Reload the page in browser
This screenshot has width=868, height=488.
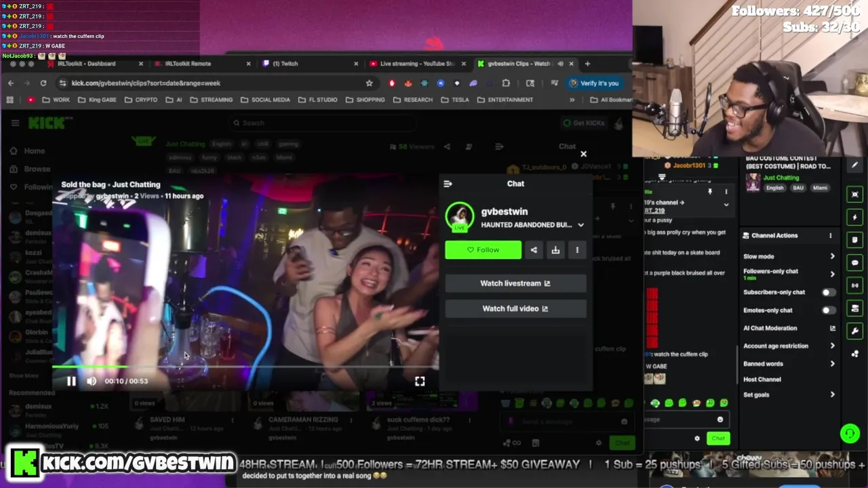(43, 83)
